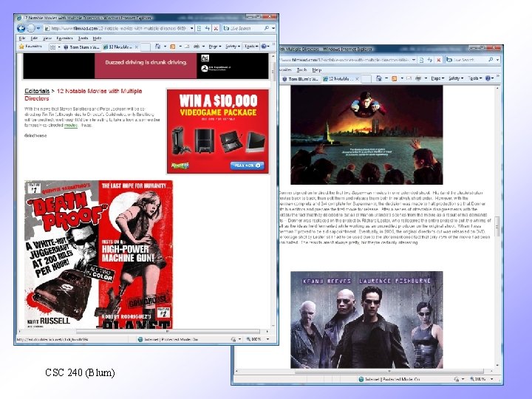Viewport: 532px width, 399px height.
Task: Click the Quick Tabs icon in the front window
Action: tap(52, 47)
